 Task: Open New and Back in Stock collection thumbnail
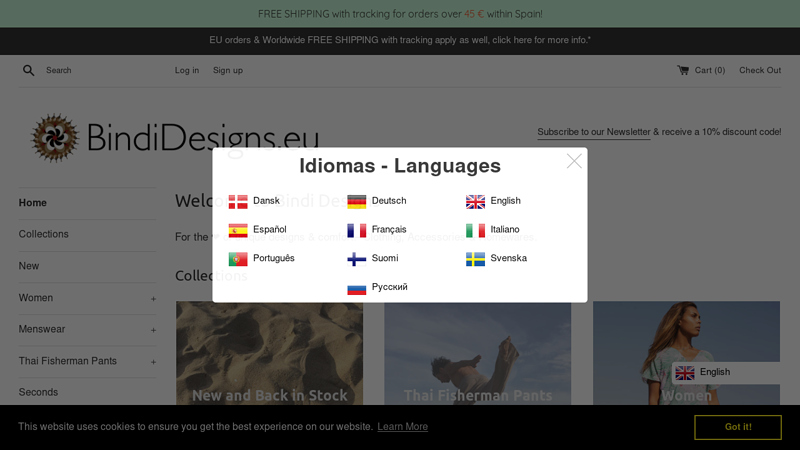(x=269, y=353)
